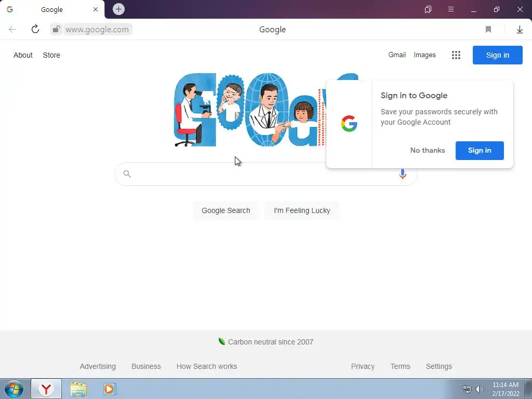Click the network tray icon
Viewport: 532px width, 399px height.
pos(467,389)
